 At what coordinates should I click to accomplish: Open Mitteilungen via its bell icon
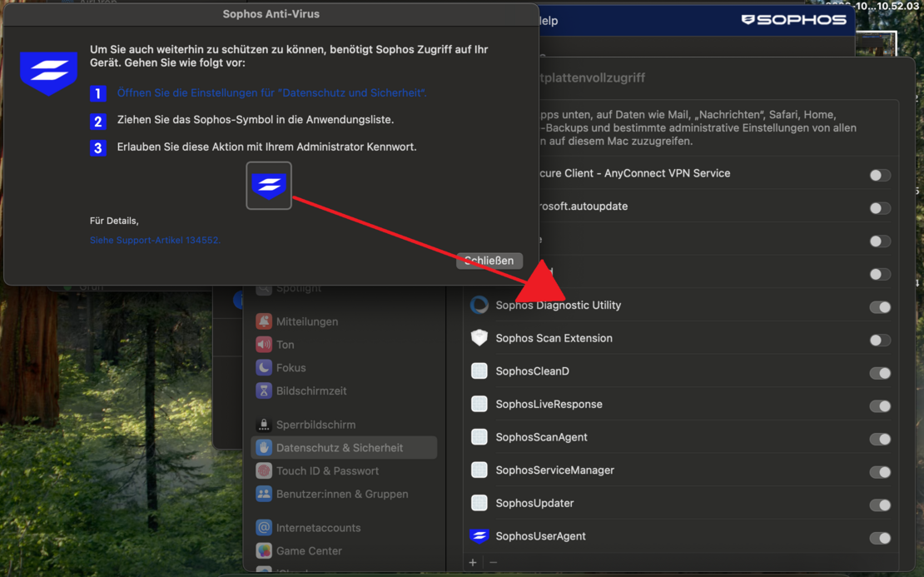264,321
